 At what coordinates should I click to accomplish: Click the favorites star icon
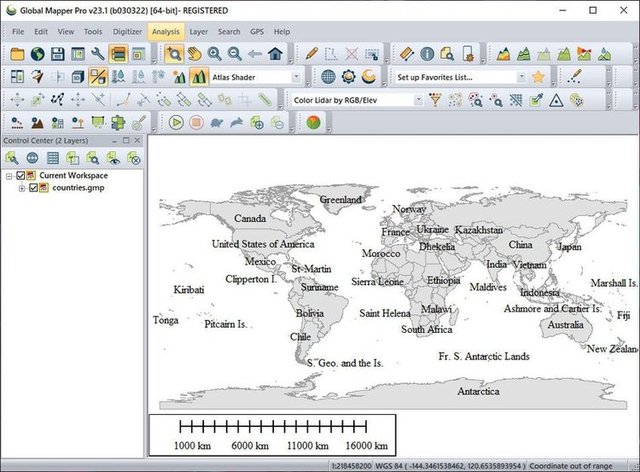[538, 76]
